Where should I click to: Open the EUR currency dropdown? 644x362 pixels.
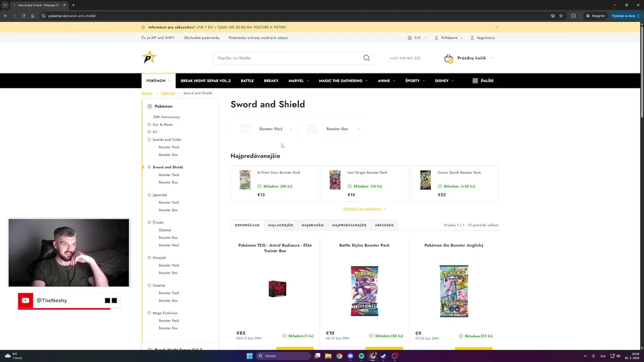(x=417, y=38)
